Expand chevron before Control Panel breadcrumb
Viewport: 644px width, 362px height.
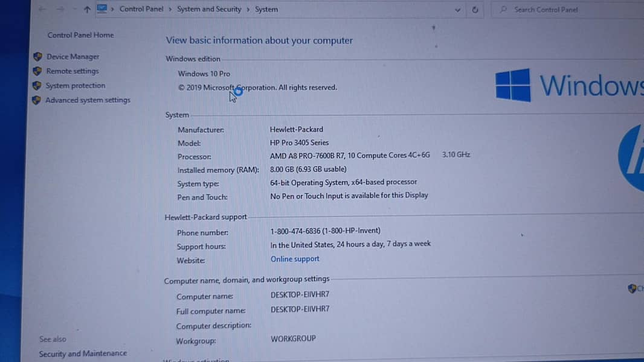(x=112, y=10)
